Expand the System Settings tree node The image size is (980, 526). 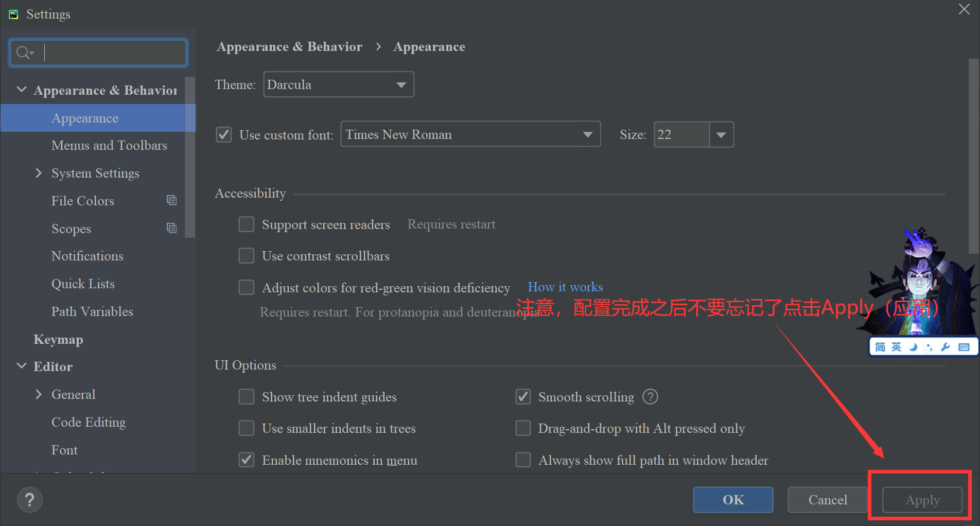coord(39,173)
